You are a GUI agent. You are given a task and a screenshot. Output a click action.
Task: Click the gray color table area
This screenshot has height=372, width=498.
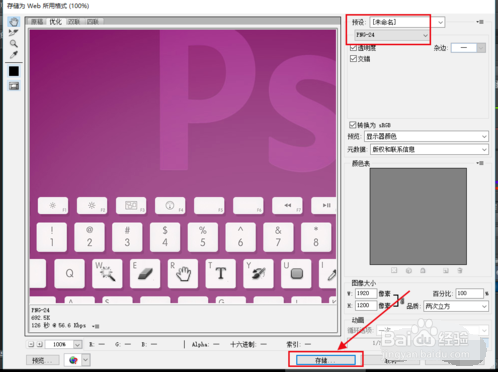[x=418, y=216]
